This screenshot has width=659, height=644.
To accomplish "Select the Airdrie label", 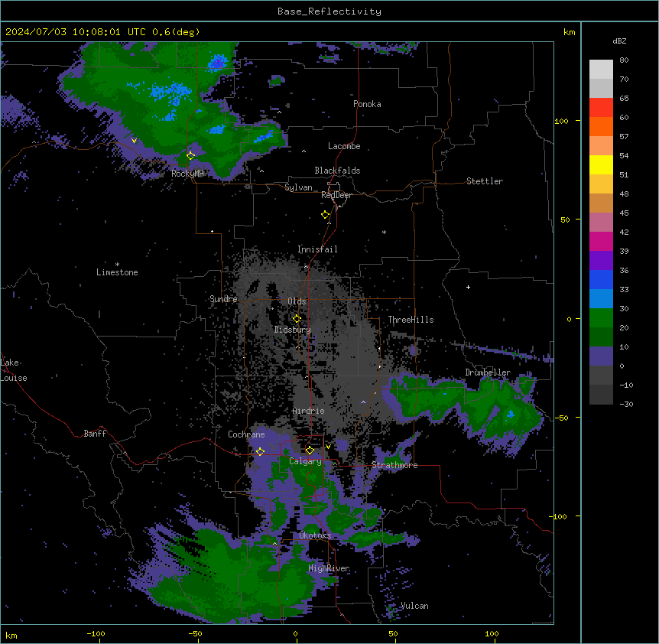I will tap(308, 411).
